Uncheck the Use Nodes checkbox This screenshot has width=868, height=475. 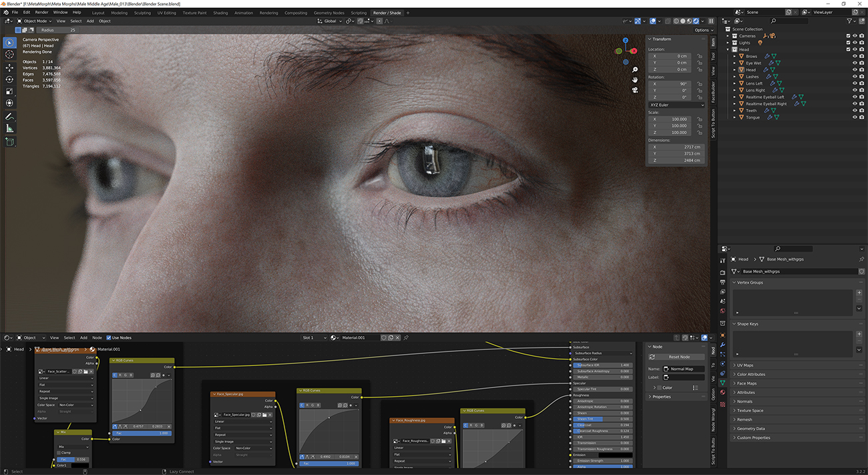(x=109, y=338)
